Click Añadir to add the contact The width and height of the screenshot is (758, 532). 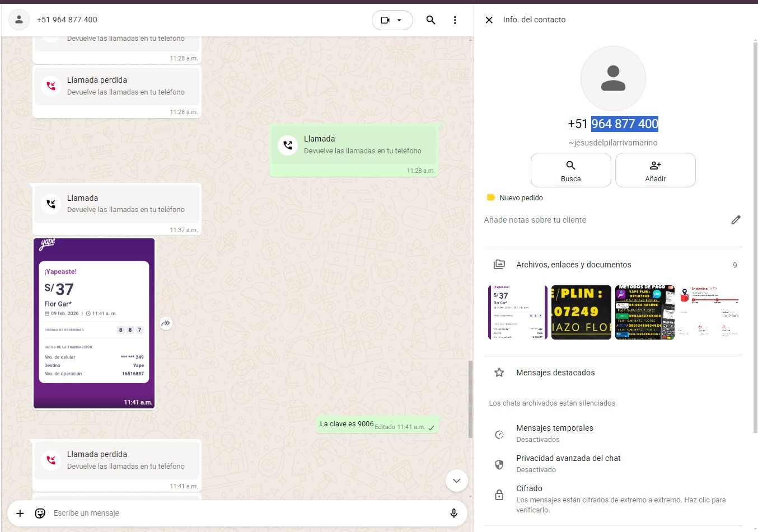(655, 170)
